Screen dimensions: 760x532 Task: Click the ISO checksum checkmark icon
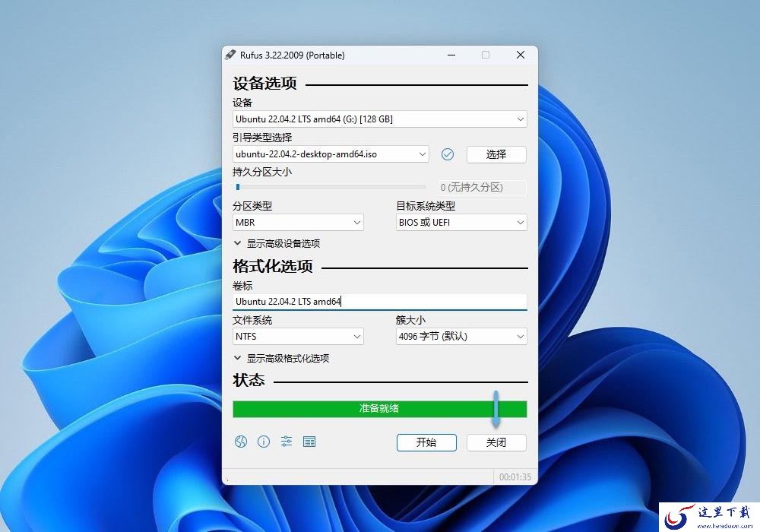pos(448,154)
